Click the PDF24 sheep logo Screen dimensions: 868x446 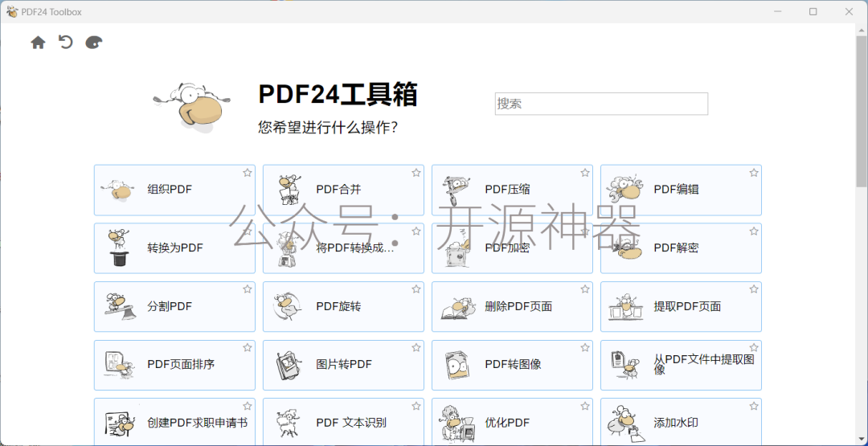(191, 107)
